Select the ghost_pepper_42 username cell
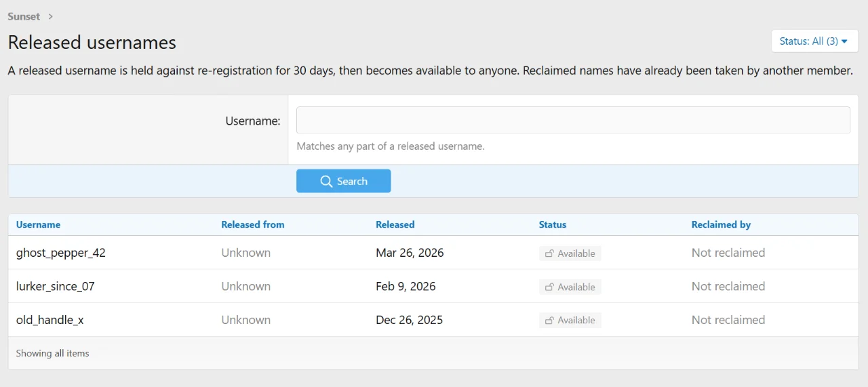Viewport: 868px width, 387px height. pyautogui.click(x=61, y=253)
